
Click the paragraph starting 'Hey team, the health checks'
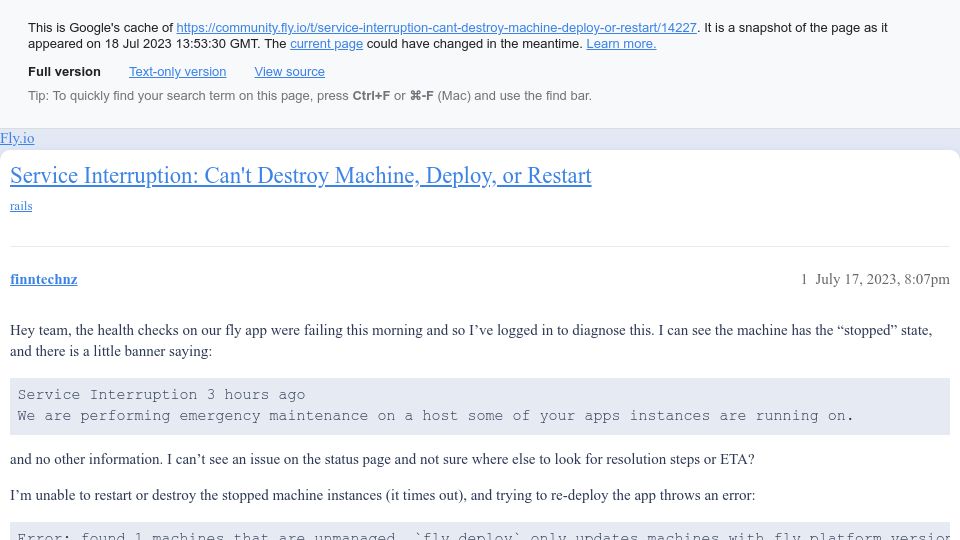(471, 340)
